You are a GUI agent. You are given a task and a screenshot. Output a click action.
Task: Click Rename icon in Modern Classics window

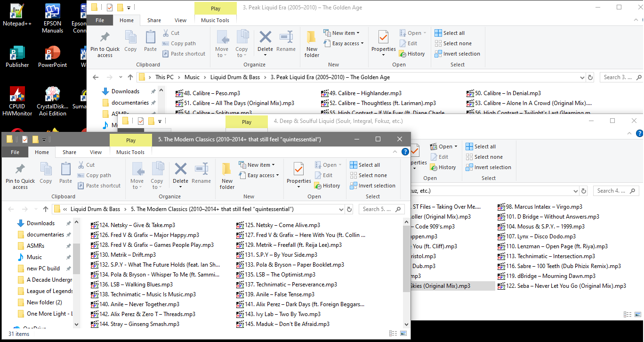coord(201,173)
